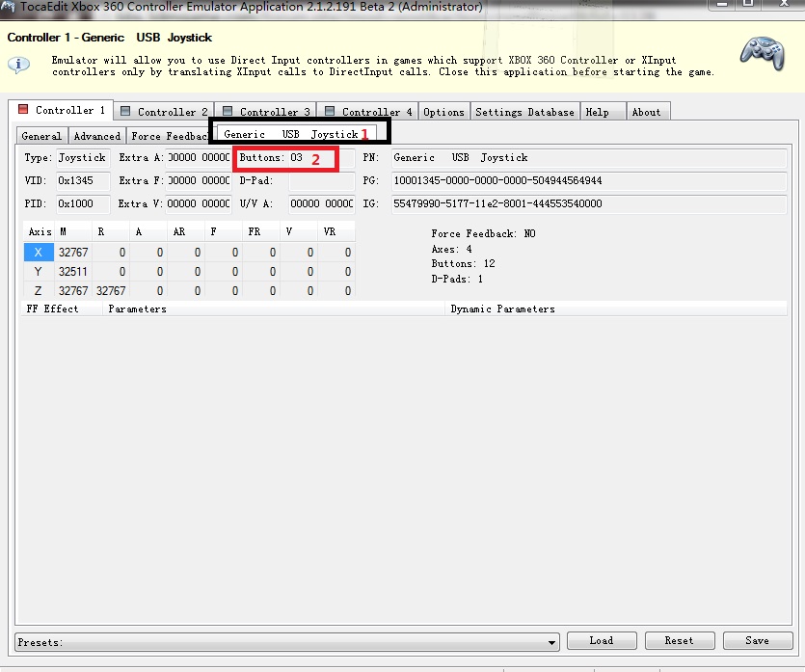Select the Generic USB Joystick sub-tab
The width and height of the screenshot is (805, 672).
point(296,134)
